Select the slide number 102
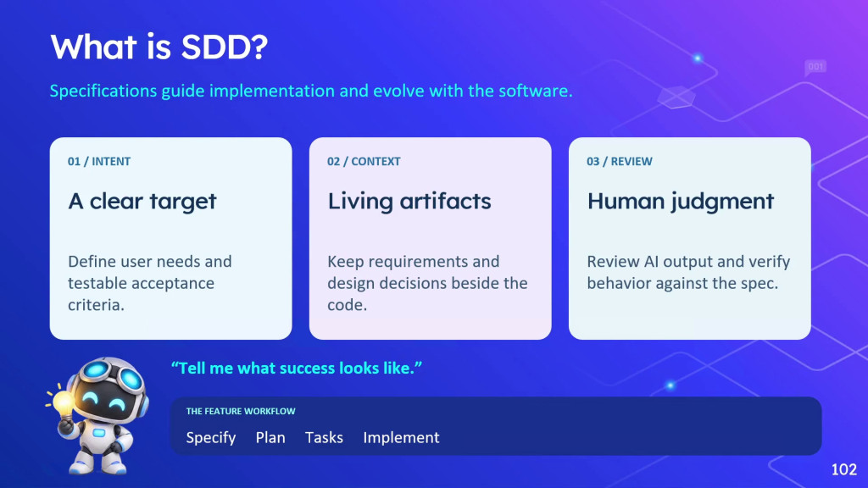This screenshot has height=488, width=868. (x=844, y=469)
